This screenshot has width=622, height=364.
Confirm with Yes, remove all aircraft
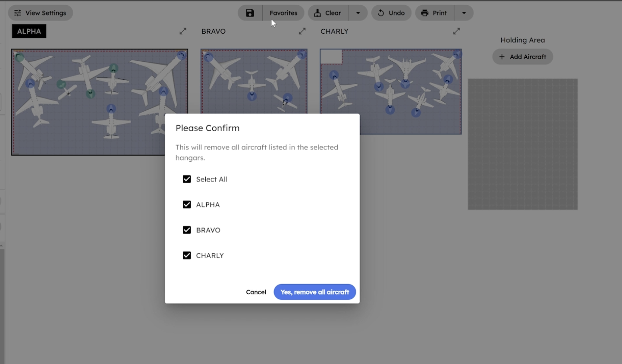(x=314, y=292)
